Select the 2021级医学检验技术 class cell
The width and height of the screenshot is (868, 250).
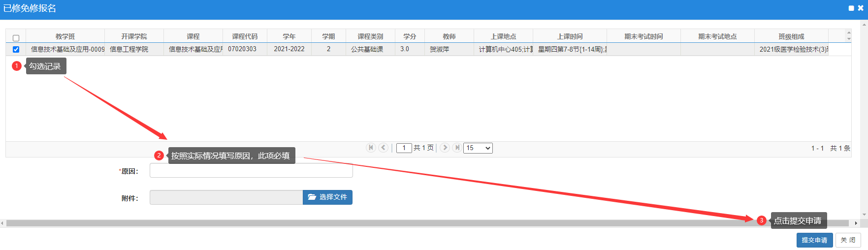[791, 49]
